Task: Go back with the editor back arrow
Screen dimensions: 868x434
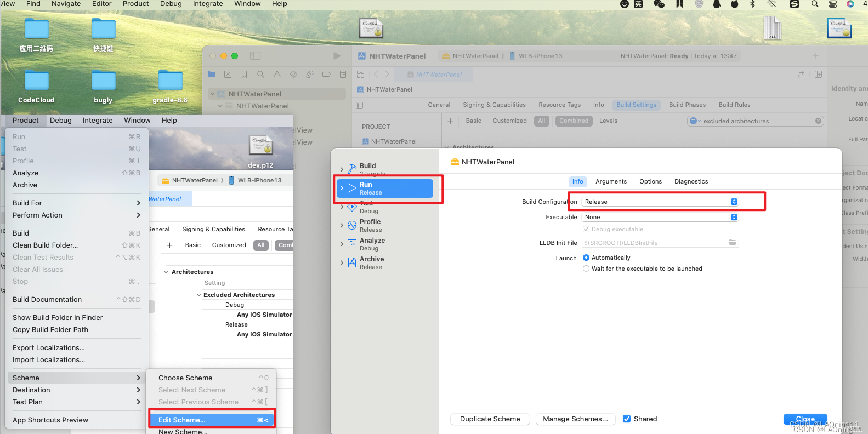Action: tap(376, 74)
